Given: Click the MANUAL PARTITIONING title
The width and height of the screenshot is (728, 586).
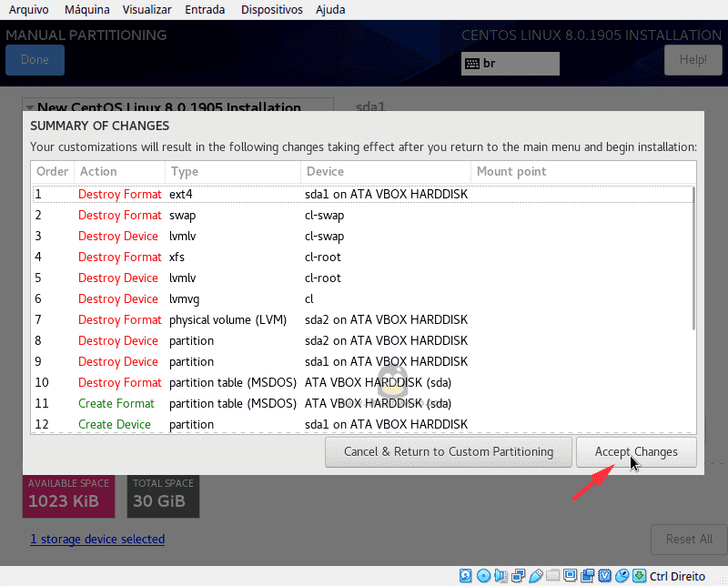Looking at the screenshot, I should 86,35.
